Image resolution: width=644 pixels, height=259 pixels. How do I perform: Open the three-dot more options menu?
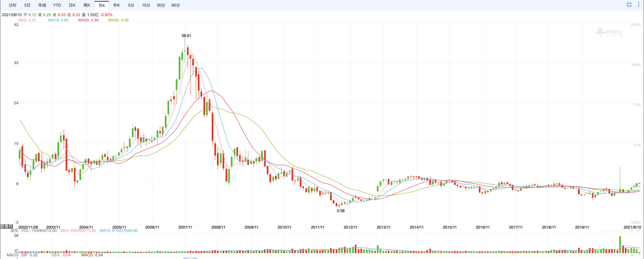click(x=638, y=5)
